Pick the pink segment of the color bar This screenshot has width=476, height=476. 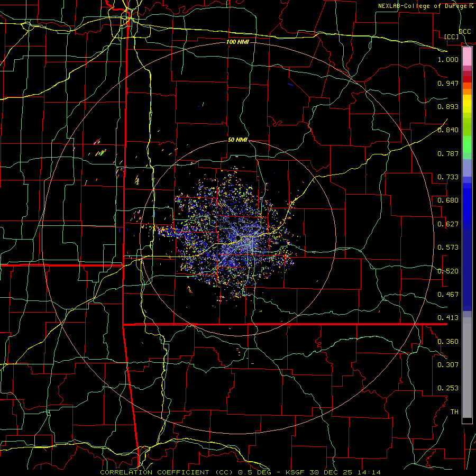tap(467, 57)
